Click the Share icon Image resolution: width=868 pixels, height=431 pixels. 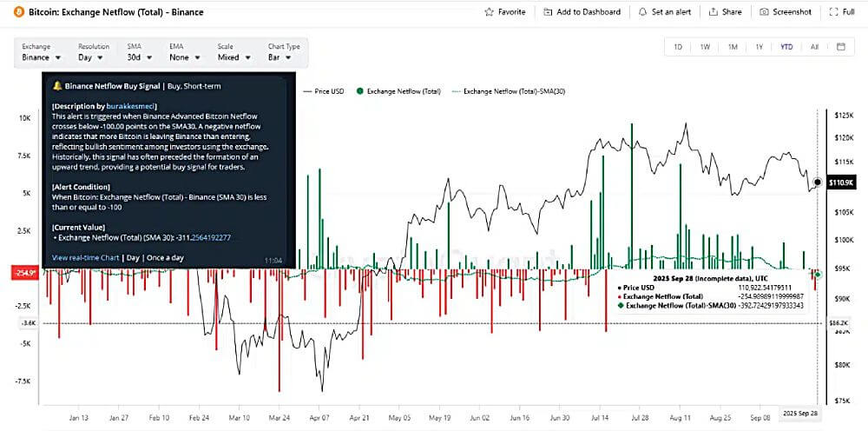713,12
